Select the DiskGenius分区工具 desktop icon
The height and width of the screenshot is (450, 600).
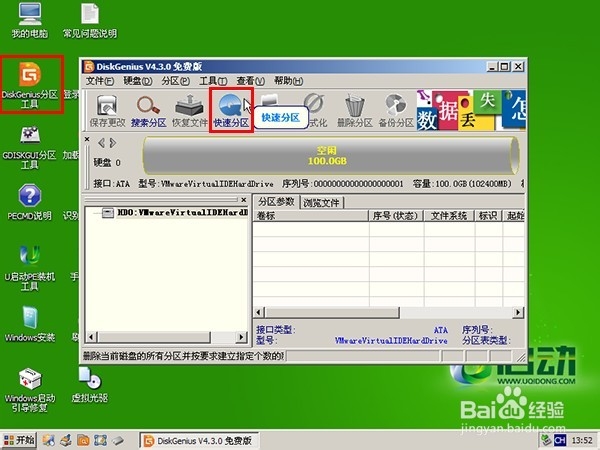(x=30, y=85)
